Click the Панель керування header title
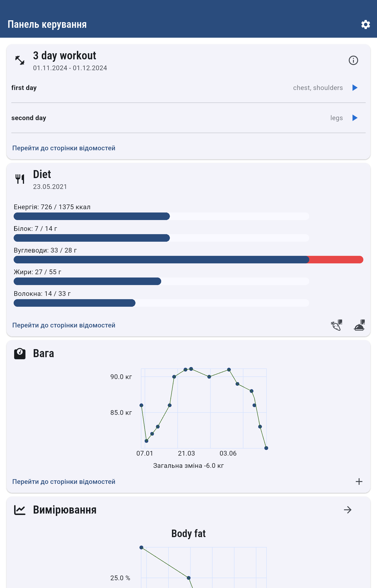 tap(47, 24)
